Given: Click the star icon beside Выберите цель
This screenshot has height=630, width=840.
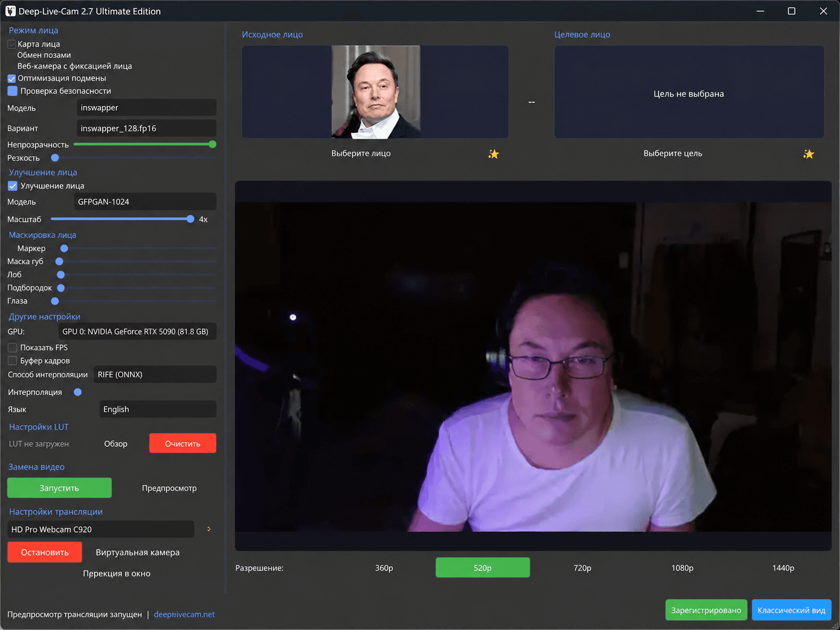Looking at the screenshot, I should pyautogui.click(x=809, y=154).
